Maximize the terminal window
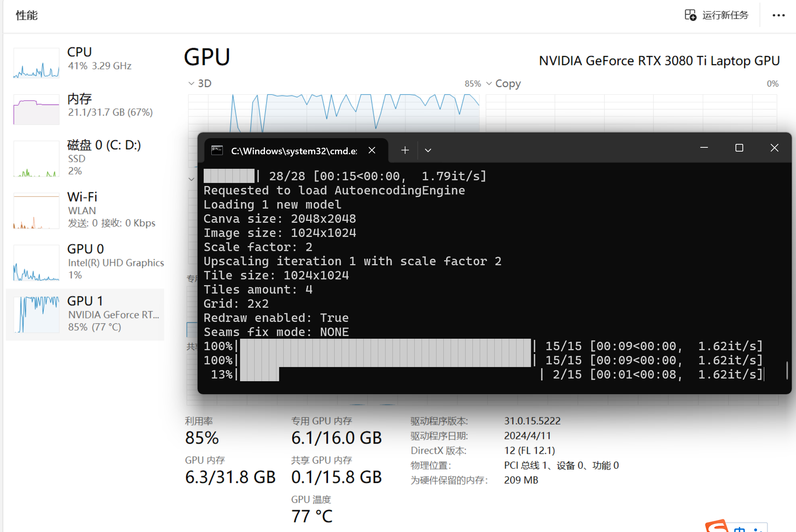 pos(739,148)
